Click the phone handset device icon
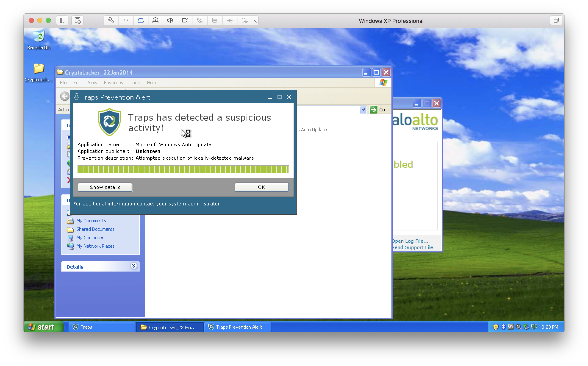 click(200, 20)
